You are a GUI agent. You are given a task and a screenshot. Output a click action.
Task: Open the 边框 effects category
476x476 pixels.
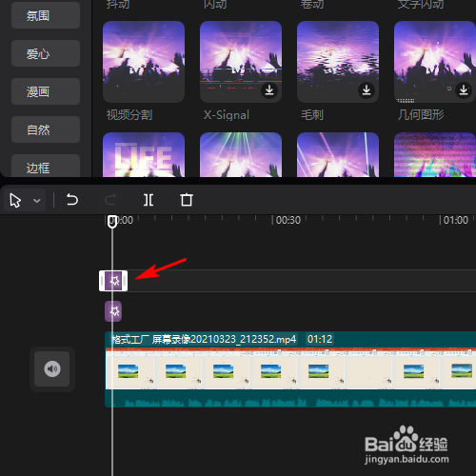click(46, 166)
